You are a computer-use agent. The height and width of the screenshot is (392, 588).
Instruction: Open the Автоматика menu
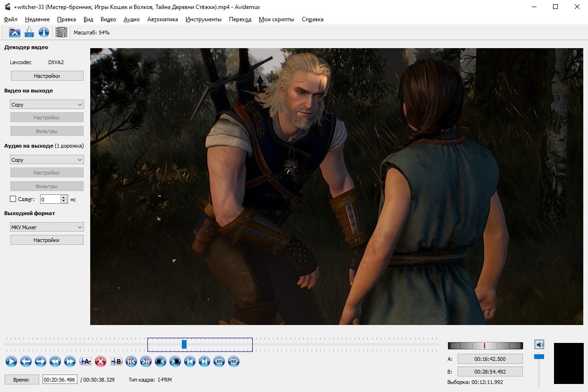click(162, 19)
